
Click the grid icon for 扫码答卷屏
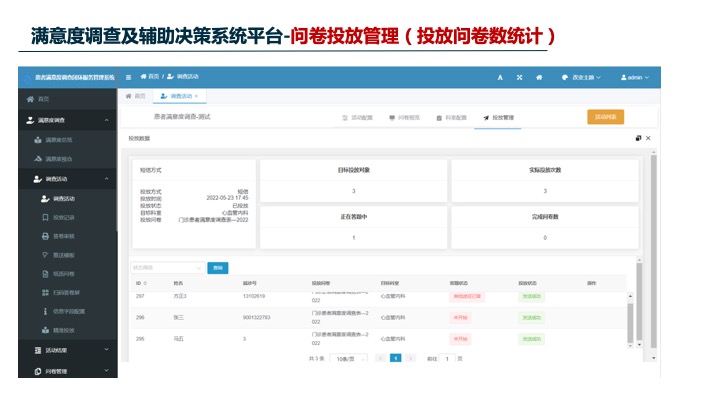[x=45, y=292]
